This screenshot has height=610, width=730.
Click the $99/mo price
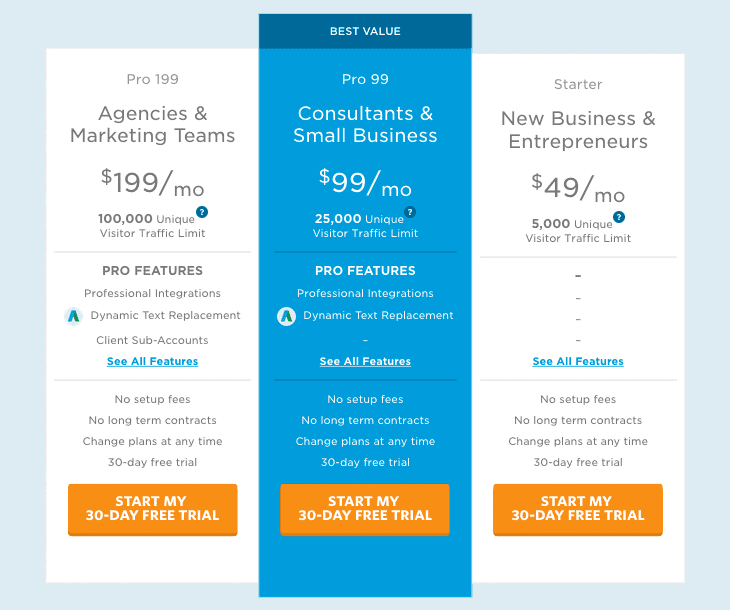365,183
